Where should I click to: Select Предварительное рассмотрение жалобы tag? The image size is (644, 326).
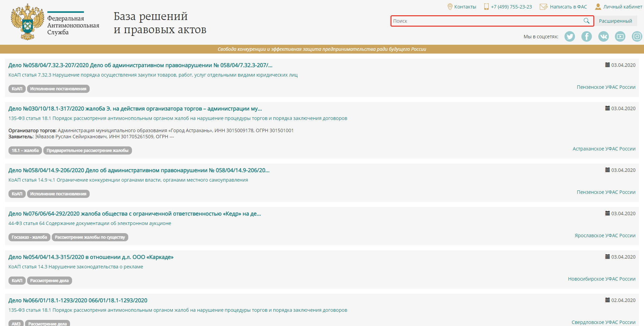pyautogui.click(x=88, y=150)
